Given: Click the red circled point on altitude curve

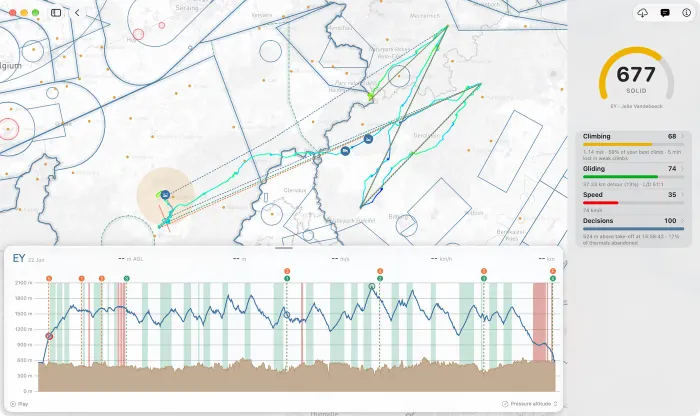Looking at the screenshot, I should pos(49,336).
